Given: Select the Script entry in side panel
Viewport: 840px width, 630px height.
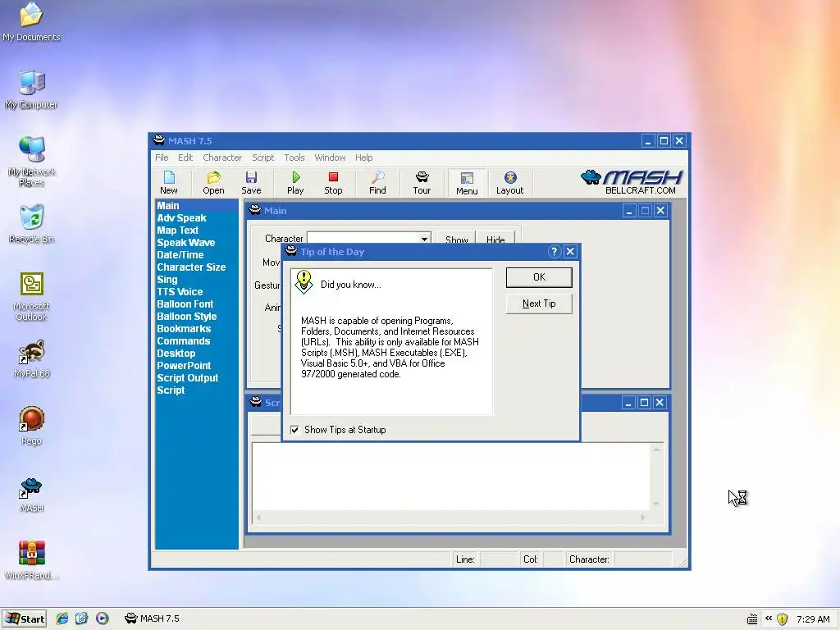Looking at the screenshot, I should click(171, 390).
